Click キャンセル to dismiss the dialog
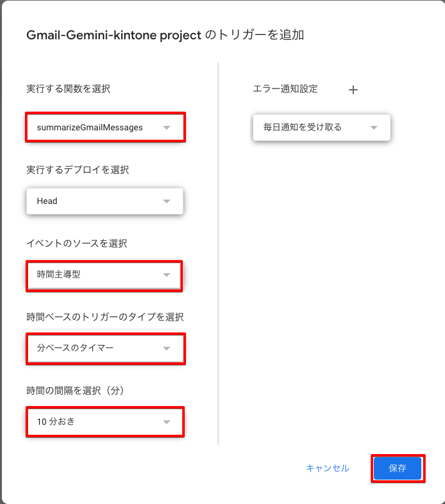Screen dimensions: 445x504 click(x=327, y=468)
